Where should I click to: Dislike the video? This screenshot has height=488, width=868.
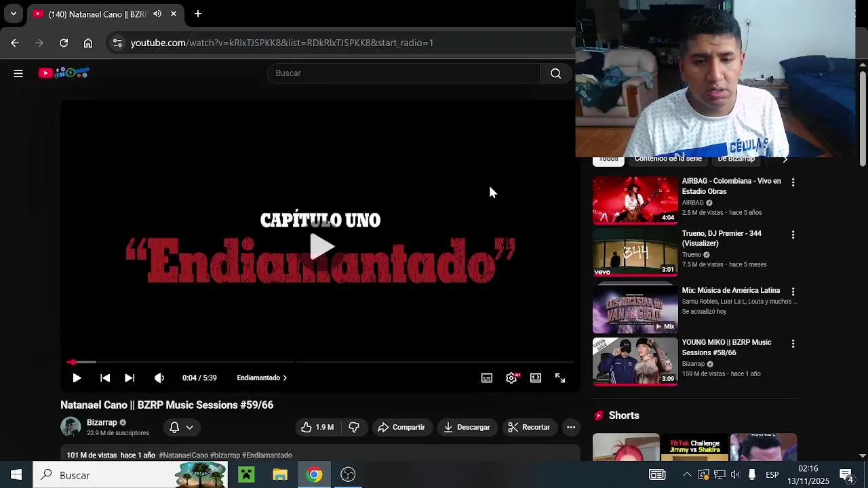[x=353, y=427]
